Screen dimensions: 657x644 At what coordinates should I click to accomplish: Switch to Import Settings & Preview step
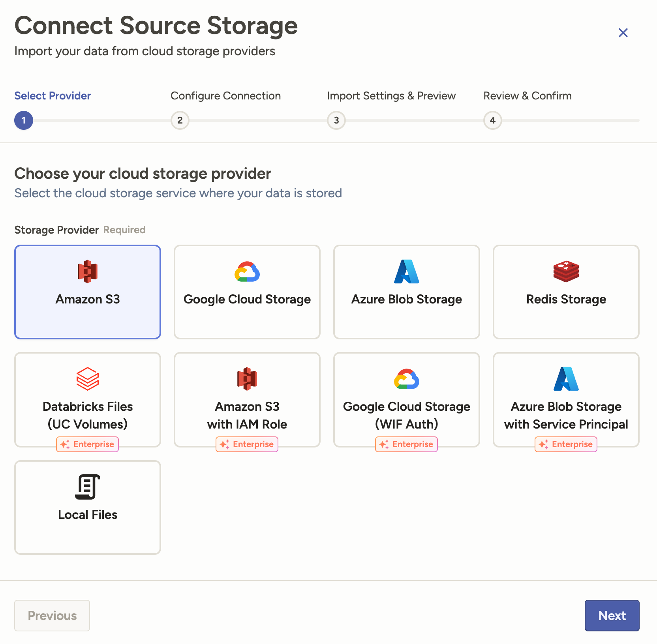pos(391,96)
